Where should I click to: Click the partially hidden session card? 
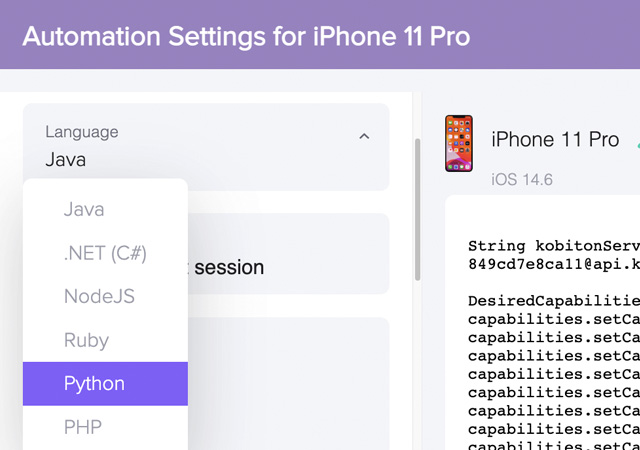tap(288, 254)
